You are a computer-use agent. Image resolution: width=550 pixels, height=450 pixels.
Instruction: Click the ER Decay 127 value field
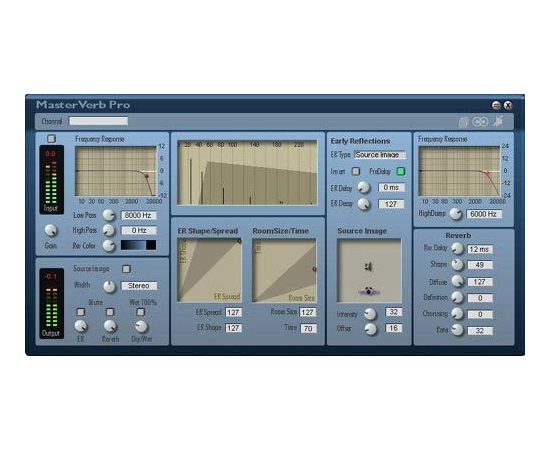pyautogui.click(x=391, y=204)
